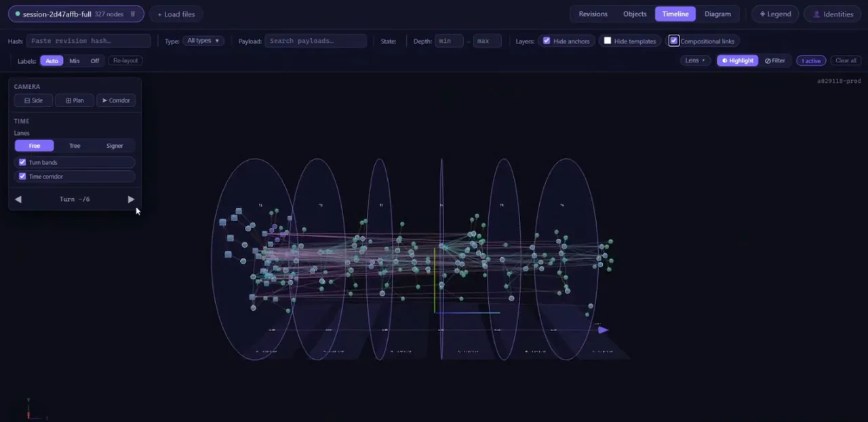Click the trash icon on the session chip

tap(133, 14)
